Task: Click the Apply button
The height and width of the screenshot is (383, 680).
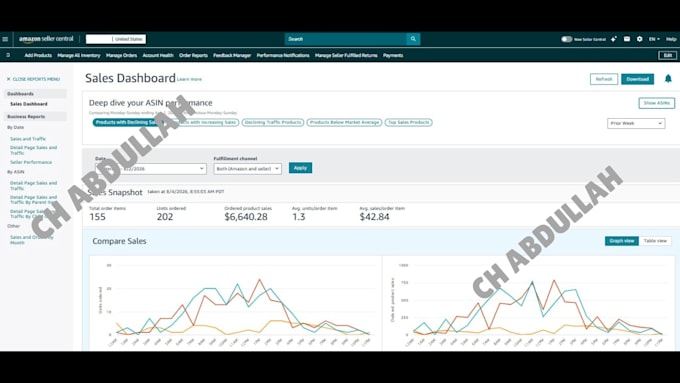Action: pyautogui.click(x=301, y=168)
